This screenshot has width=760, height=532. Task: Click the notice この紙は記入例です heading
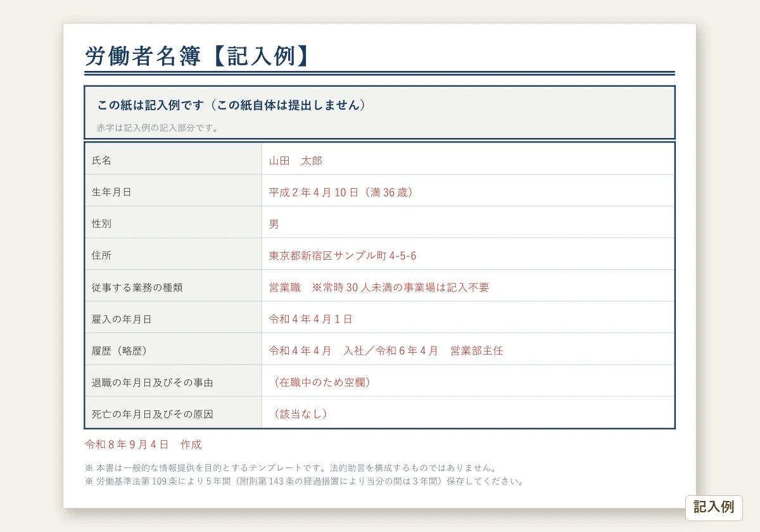pyautogui.click(x=232, y=105)
